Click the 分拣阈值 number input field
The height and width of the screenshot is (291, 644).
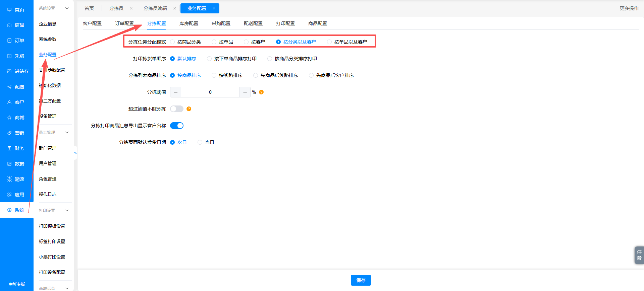click(x=210, y=92)
